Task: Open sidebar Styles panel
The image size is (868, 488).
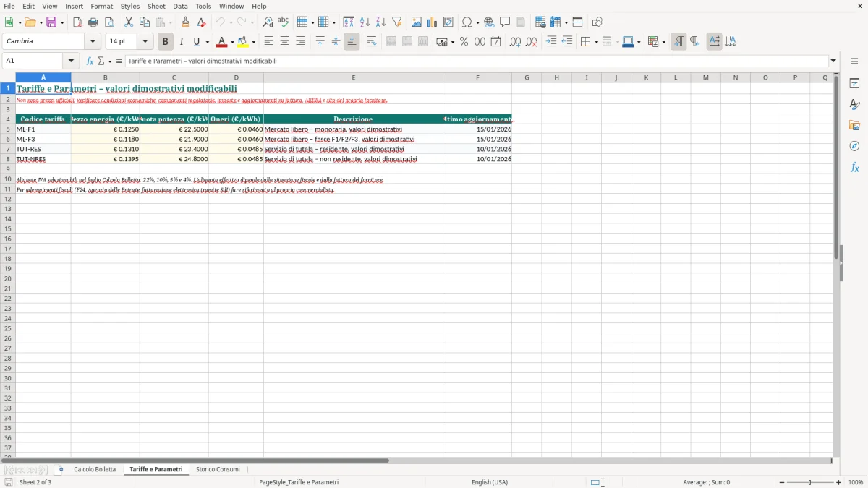Action: [854, 104]
